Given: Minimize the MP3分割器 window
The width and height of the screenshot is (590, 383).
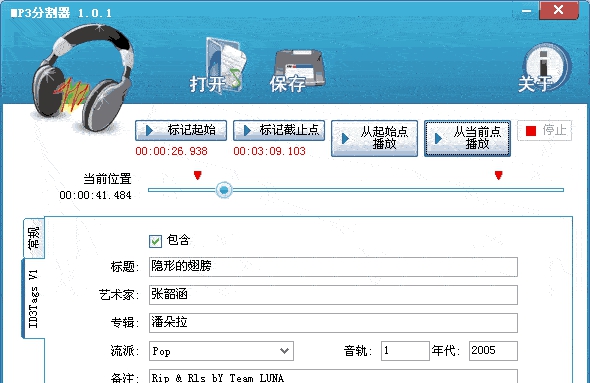Looking at the screenshot, I should 527,11.
